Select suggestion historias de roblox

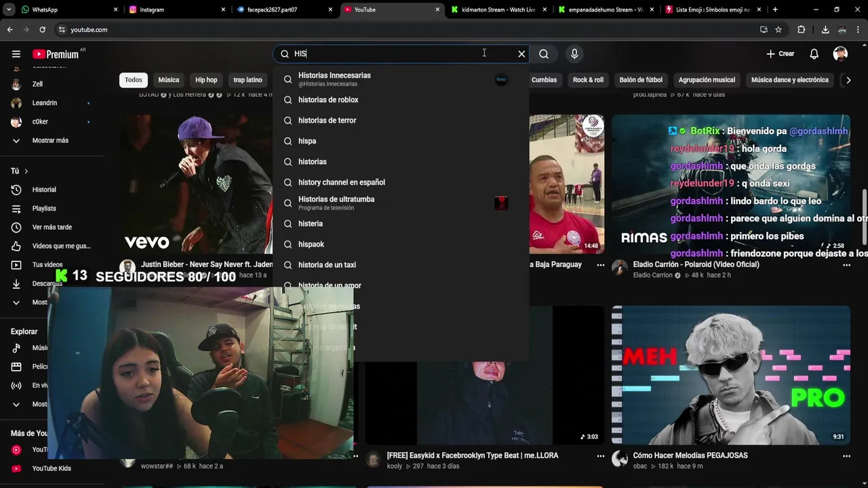401,100
